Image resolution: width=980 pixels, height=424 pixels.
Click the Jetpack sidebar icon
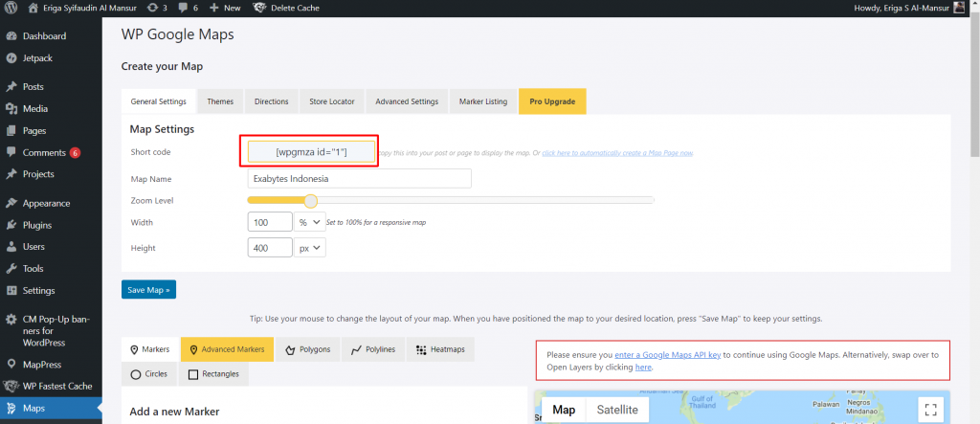click(11, 58)
